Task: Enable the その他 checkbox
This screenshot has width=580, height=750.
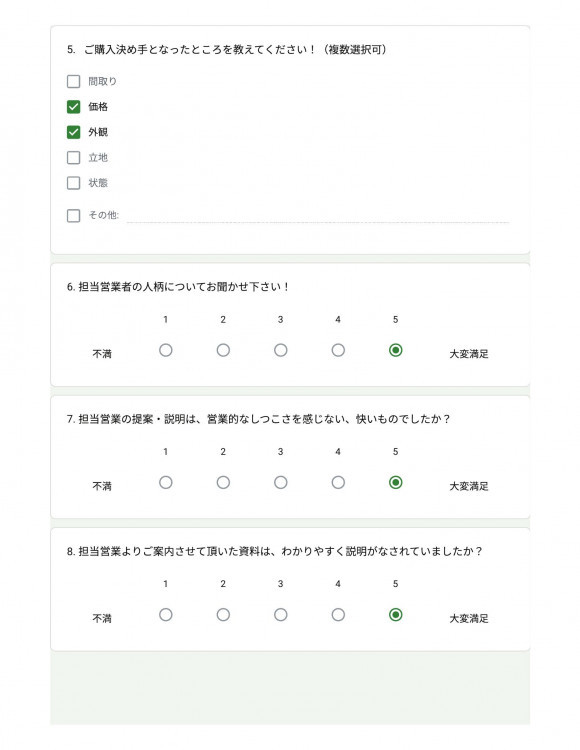Action: [73, 216]
